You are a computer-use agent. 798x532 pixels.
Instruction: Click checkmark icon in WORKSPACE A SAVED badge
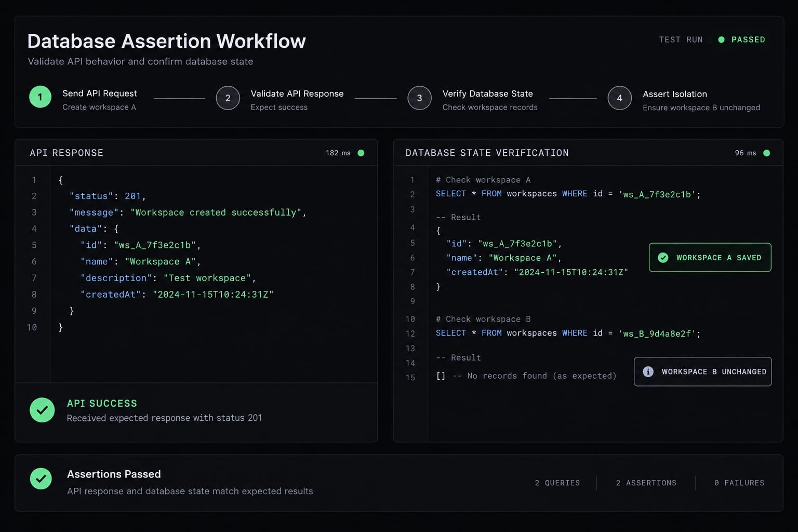tap(663, 258)
